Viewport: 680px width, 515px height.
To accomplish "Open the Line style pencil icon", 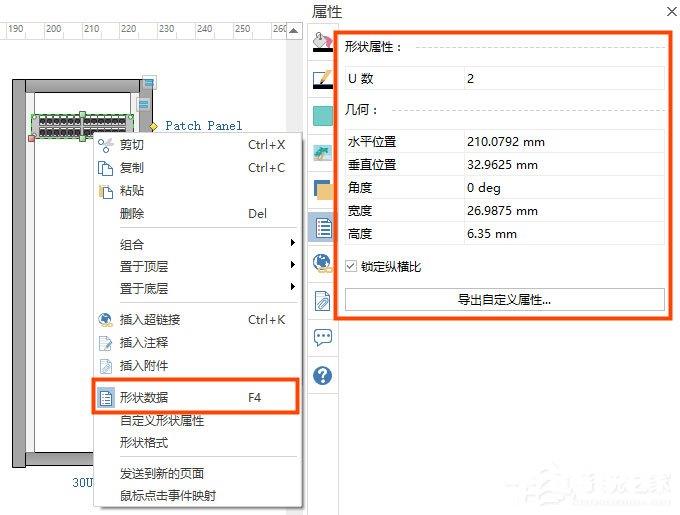I will (x=322, y=79).
